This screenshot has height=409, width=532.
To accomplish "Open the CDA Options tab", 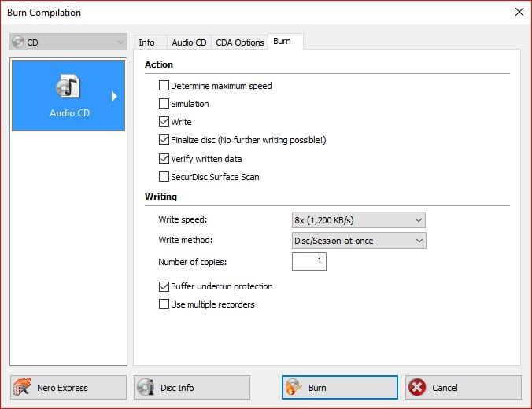I will (x=239, y=42).
